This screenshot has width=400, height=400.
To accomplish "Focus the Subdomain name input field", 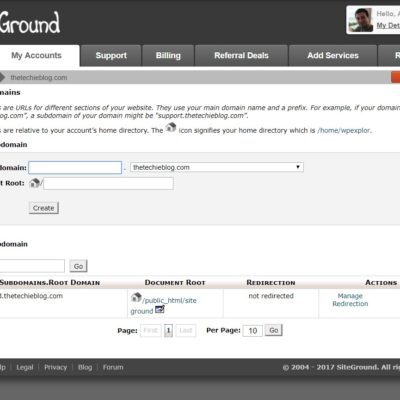I will (x=75, y=167).
